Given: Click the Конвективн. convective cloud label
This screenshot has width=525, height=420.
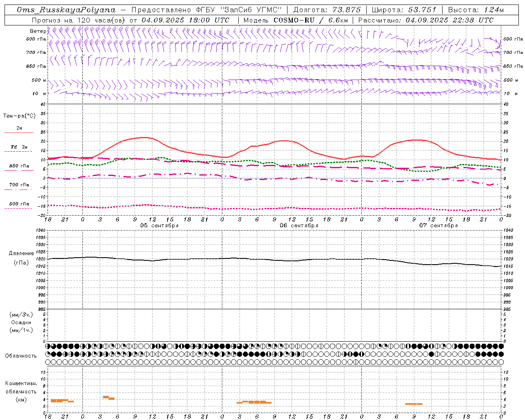Looking at the screenshot, I should click(x=21, y=383).
